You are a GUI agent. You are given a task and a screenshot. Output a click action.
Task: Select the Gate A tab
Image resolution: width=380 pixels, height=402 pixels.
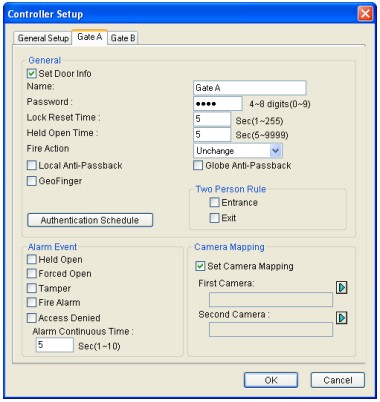pyautogui.click(x=90, y=37)
